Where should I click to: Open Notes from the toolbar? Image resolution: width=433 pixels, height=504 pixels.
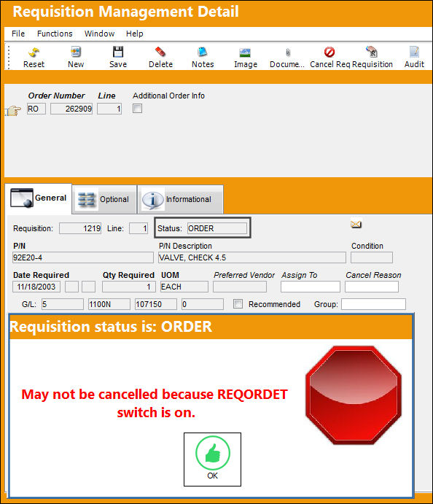point(203,52)
